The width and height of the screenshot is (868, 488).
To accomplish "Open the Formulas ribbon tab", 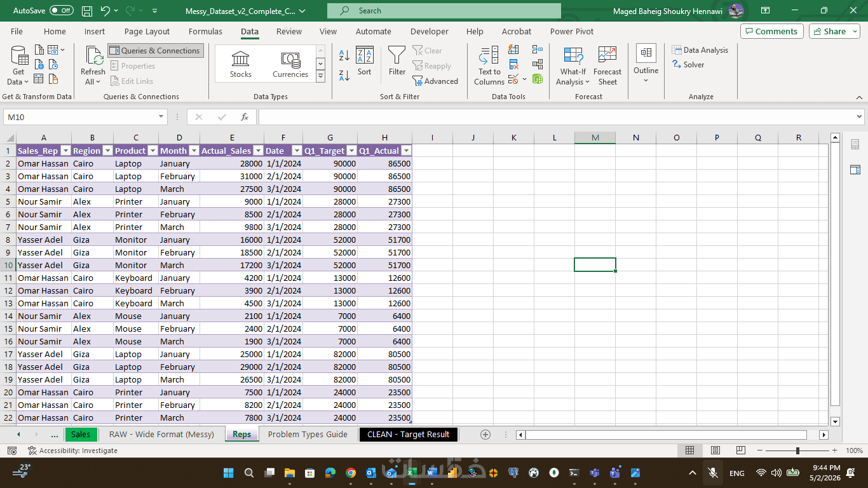I will click(x=205, y=31).
